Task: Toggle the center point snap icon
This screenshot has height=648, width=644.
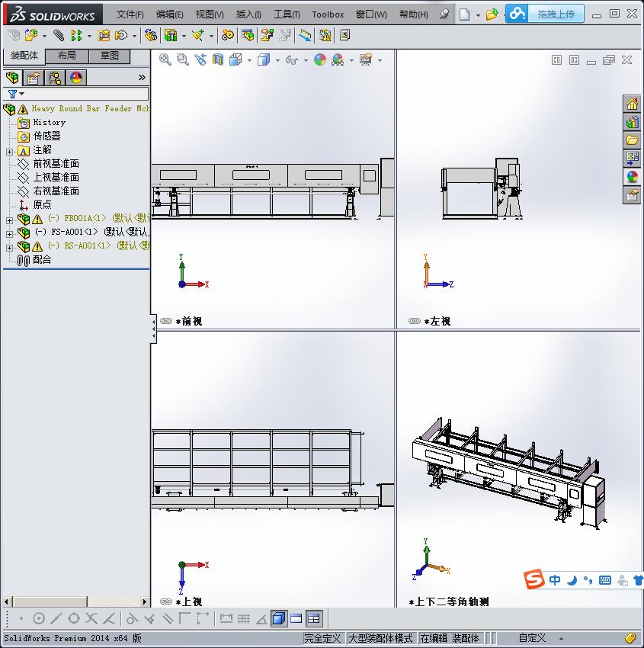Action: pos(39,619)
